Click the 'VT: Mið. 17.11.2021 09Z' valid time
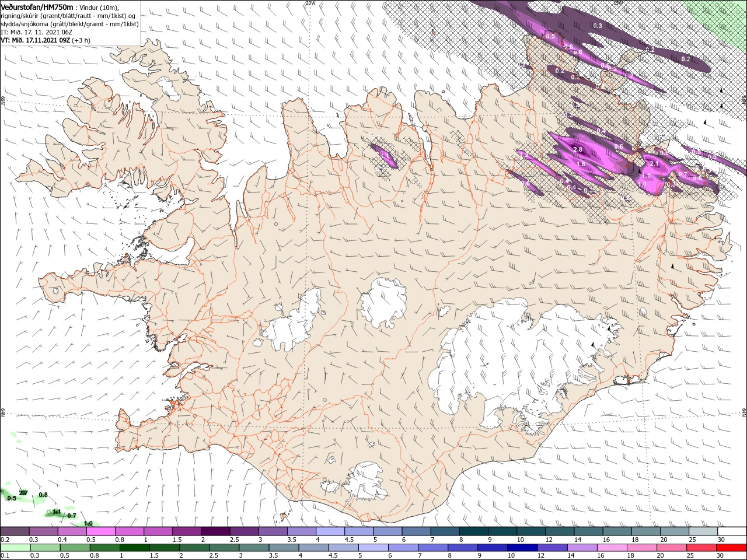Image resolution: width=747 pixels, height=560 pixels. click(36, 40)
